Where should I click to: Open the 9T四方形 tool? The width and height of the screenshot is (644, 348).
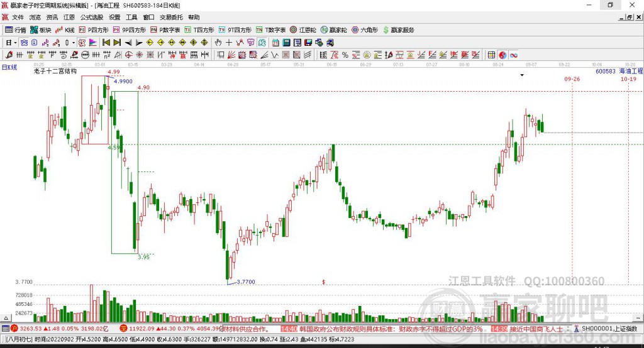[235, 30]
